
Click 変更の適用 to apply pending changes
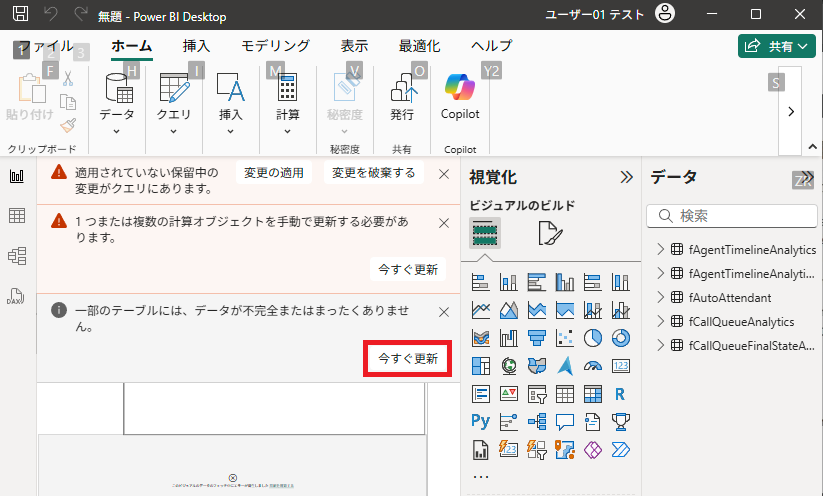[x=274, y=173]
